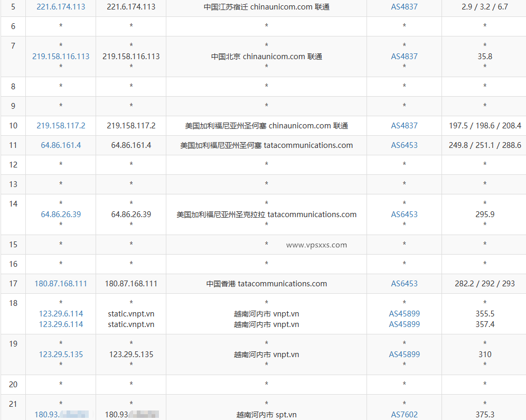The width and height of the screenshot is (526, 420).
Task: Click AS6453 link on hop 14
Action: [x=404, y=214]
